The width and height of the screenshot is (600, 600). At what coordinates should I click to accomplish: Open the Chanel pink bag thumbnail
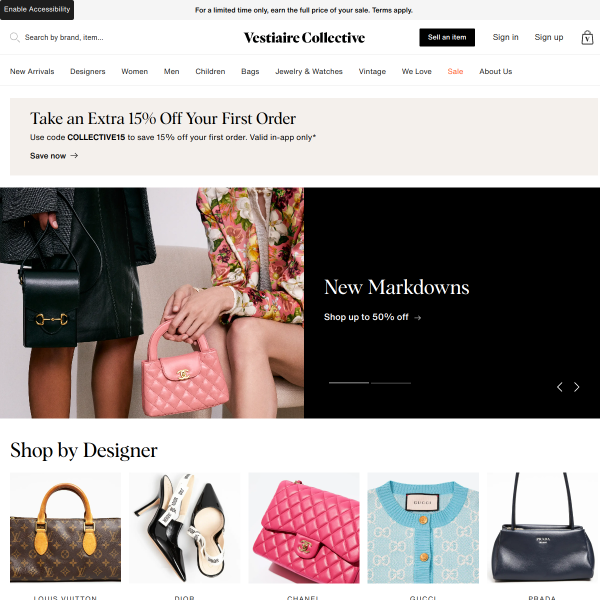(x=304, y=528)
